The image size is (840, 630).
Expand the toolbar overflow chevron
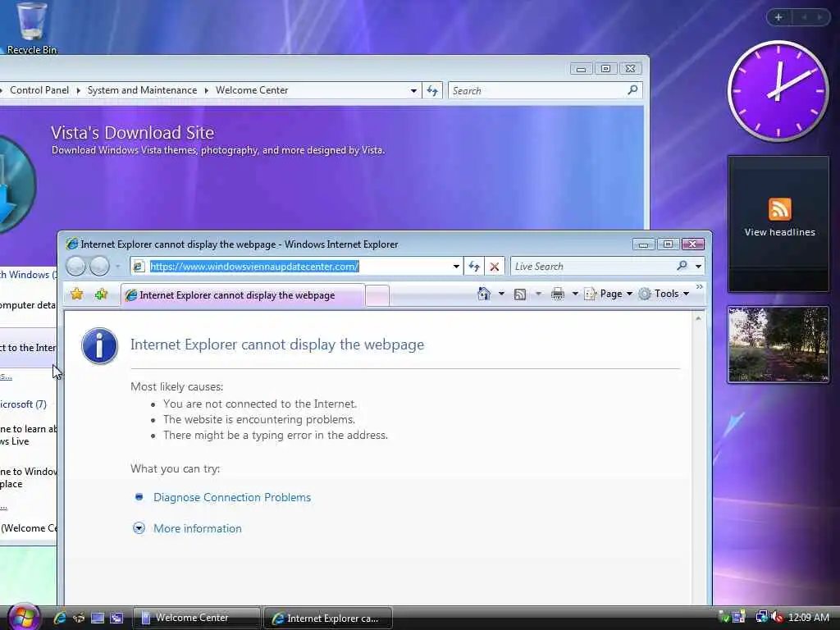(699, 287)
